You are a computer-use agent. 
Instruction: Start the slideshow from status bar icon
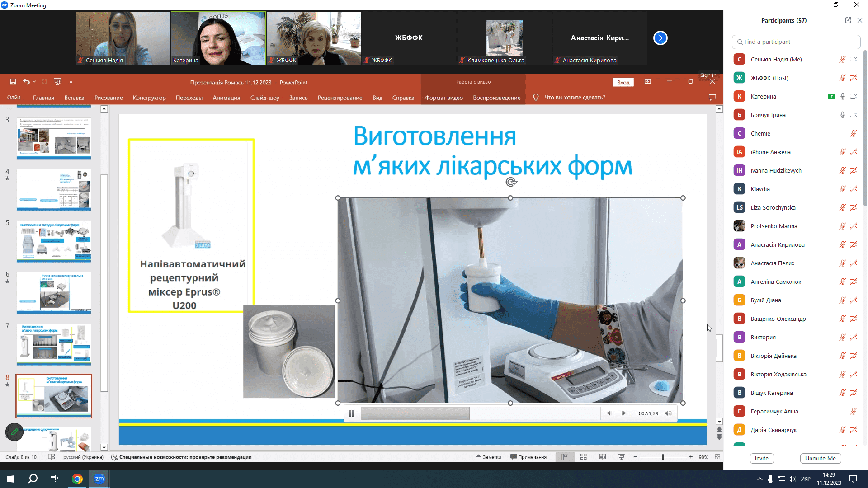(622, 457)
